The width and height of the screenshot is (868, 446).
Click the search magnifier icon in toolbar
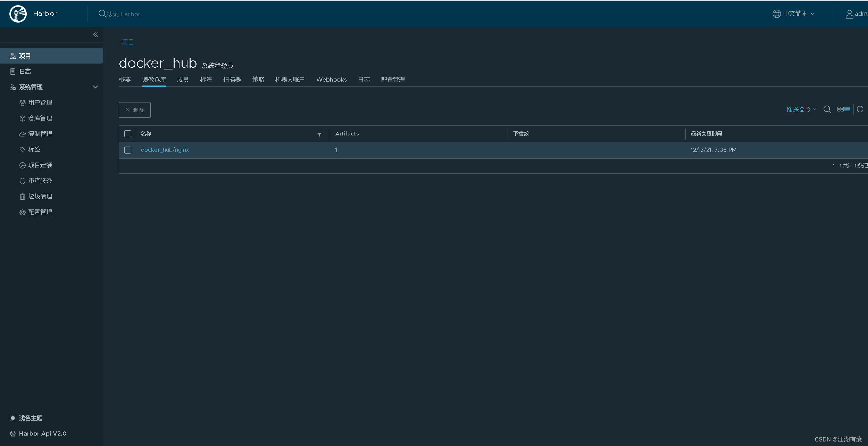(x=827, y=109)
